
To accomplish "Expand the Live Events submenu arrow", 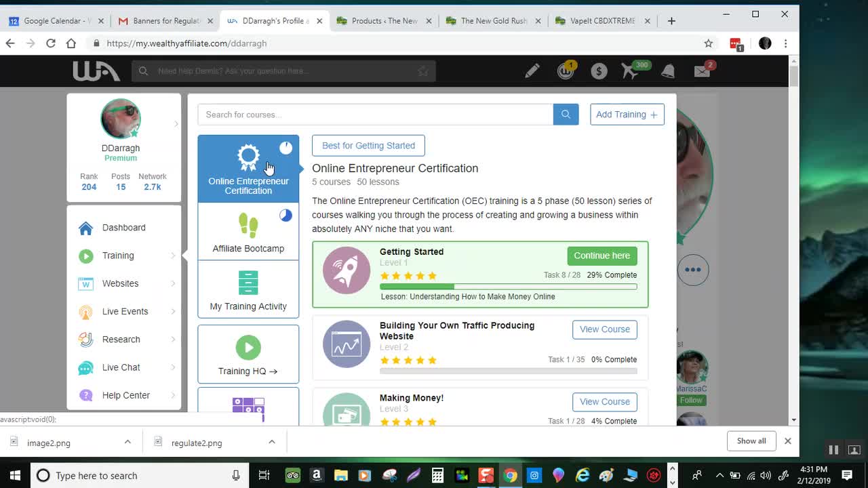I will pos(173,312).
